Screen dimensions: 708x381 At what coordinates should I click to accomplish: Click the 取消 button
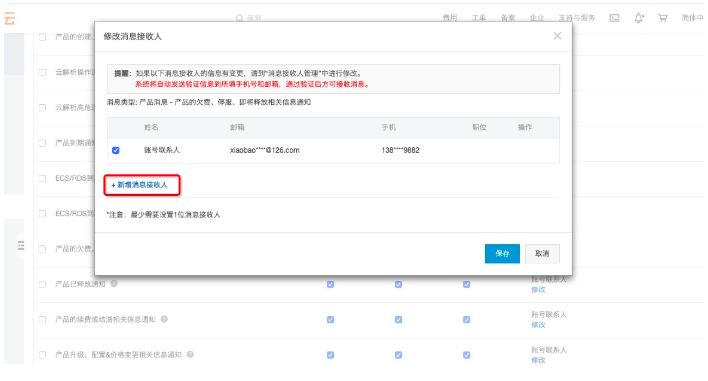542,254
